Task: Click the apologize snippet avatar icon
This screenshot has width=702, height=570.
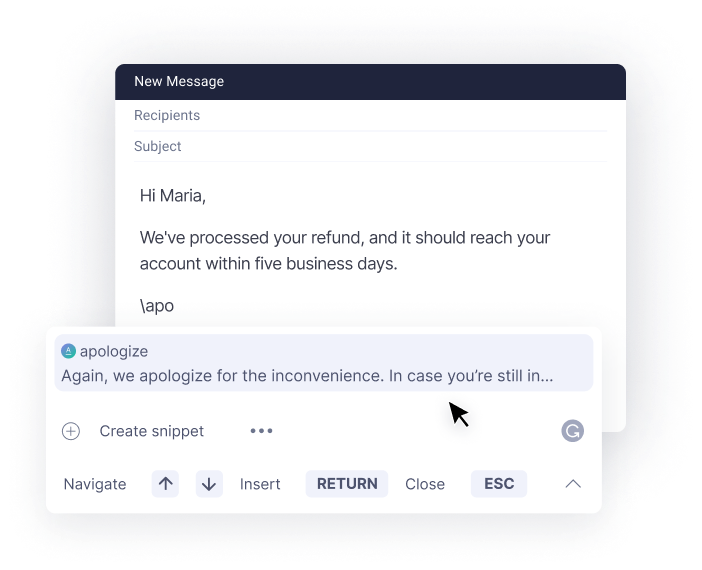Action: point(68,351)
